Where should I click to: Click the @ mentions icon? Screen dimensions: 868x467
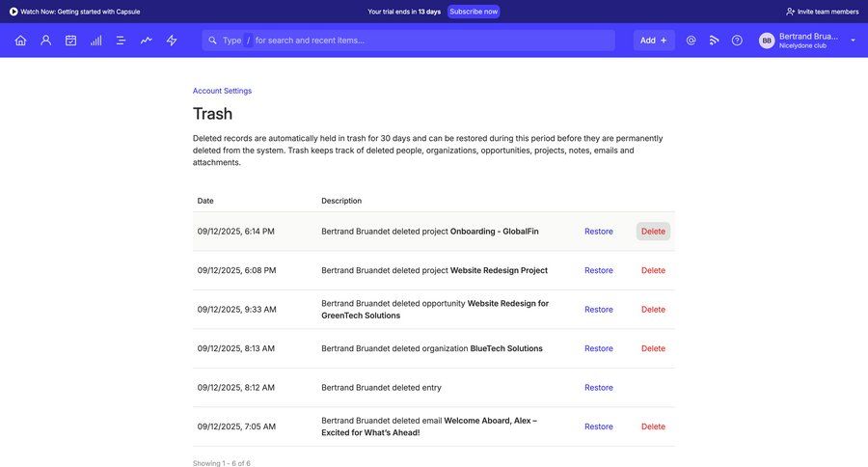pyautogui.click(x=691, y=41)
